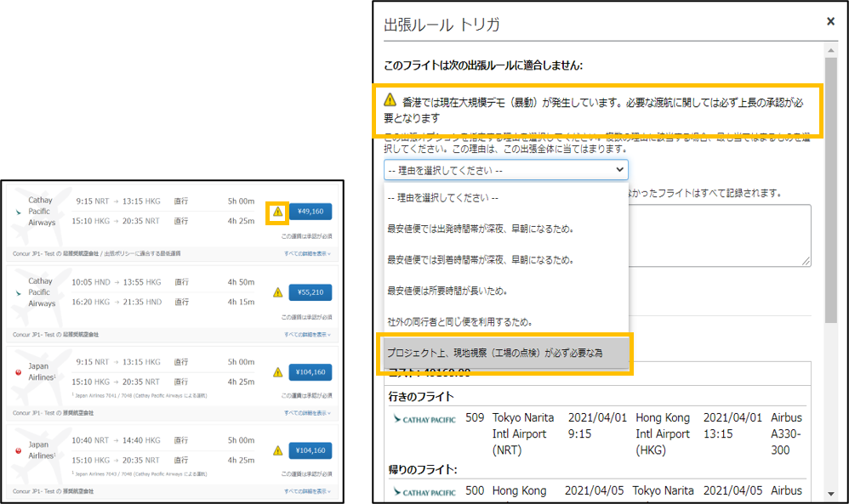Click the Japan Airlines logo on the 10:40 NRT flight
Screen dimensions: 849x504
[x=19, y=450]
